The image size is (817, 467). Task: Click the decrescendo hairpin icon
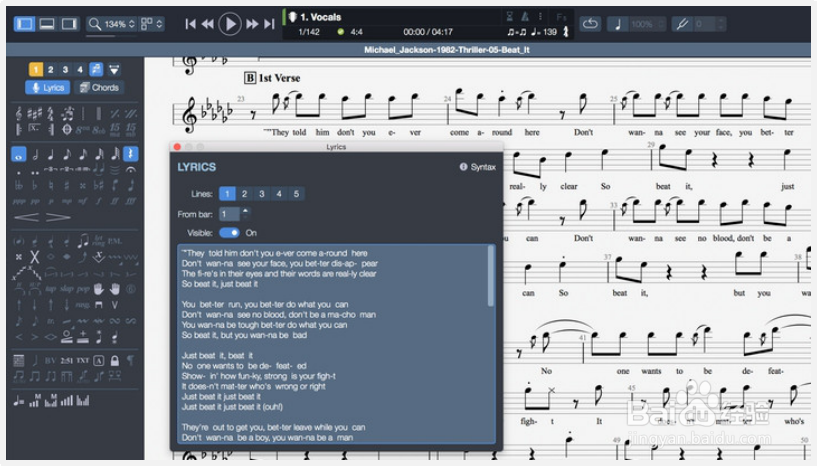[58, 217]
